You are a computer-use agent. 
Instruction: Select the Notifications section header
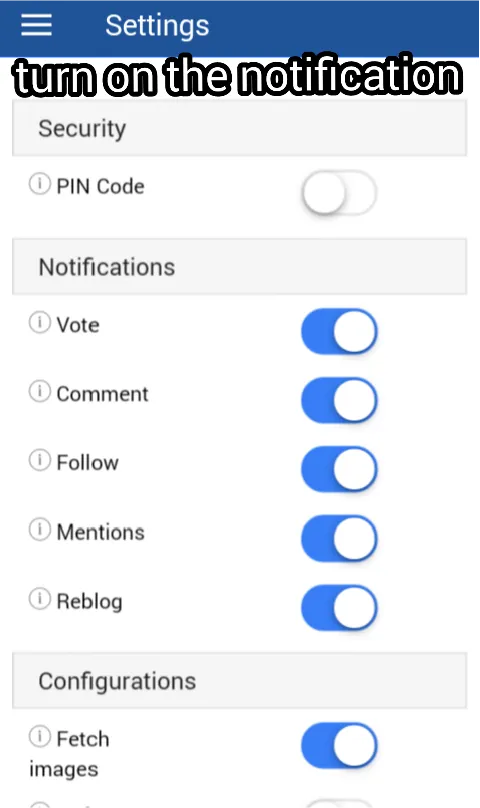240,267
